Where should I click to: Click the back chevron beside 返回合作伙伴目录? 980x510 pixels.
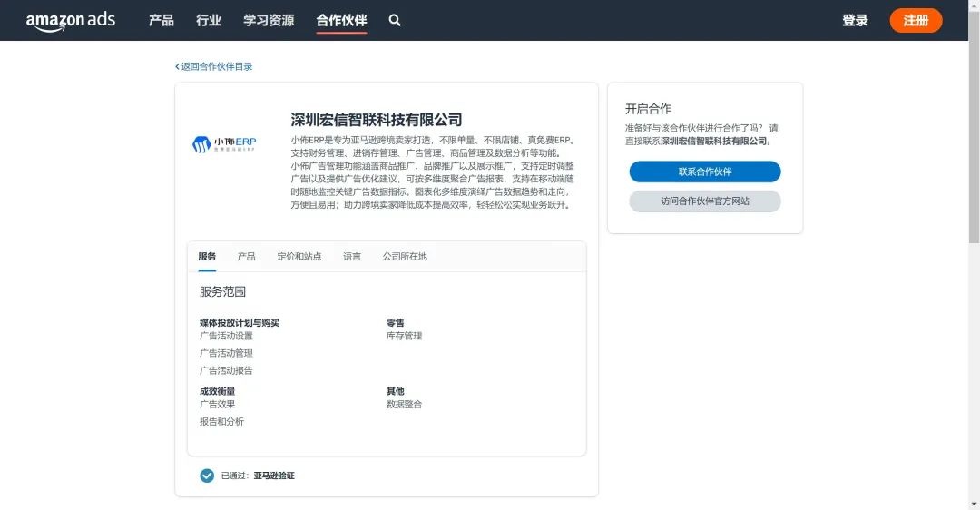point(177,66)
